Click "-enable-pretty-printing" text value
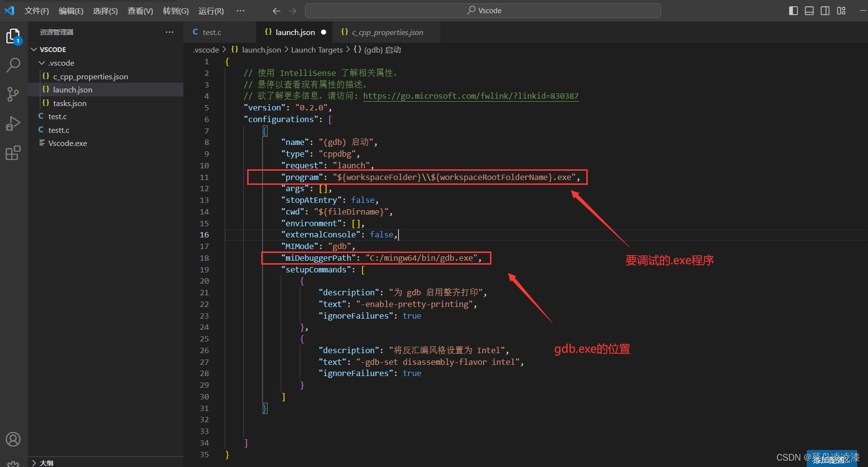Screen dimensions: 868x467 pyautogui.click(x=414, y=304)
